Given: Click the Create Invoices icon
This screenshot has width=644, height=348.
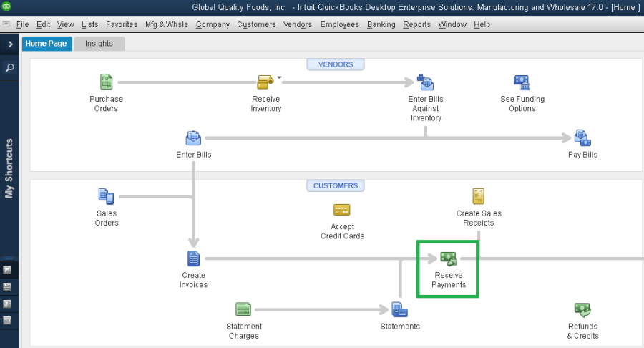Looking at the screenshot, I should coord(193,258).
